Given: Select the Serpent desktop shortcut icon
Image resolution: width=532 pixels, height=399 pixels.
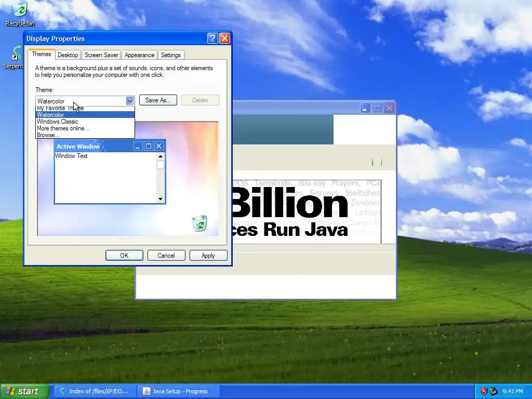Looking at the screenshot, I should coord(15,57).
